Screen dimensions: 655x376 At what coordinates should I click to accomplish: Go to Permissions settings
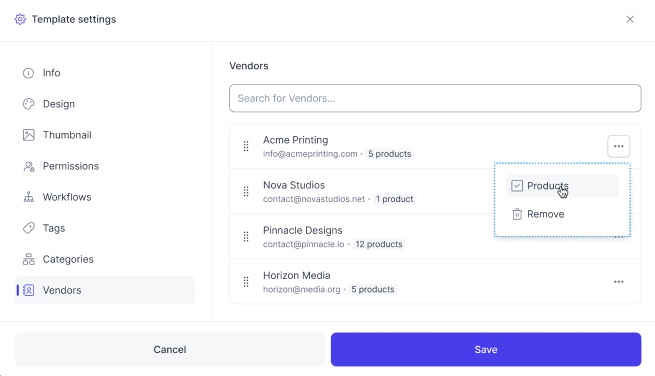pos(104,166)
